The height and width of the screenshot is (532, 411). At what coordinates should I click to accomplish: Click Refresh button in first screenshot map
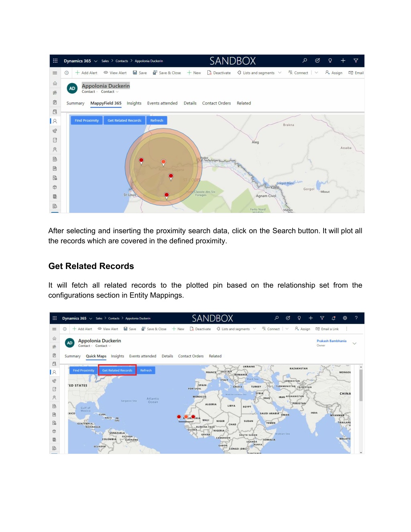[x=157, y=120]
